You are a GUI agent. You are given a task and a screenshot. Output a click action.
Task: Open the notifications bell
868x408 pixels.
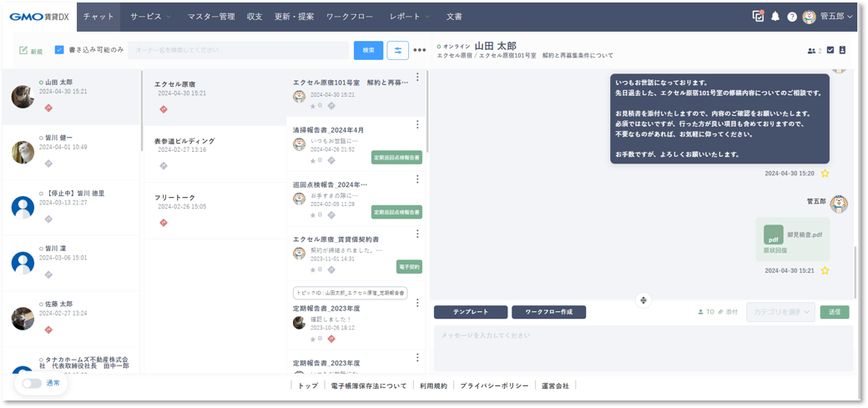coord(775,17)
